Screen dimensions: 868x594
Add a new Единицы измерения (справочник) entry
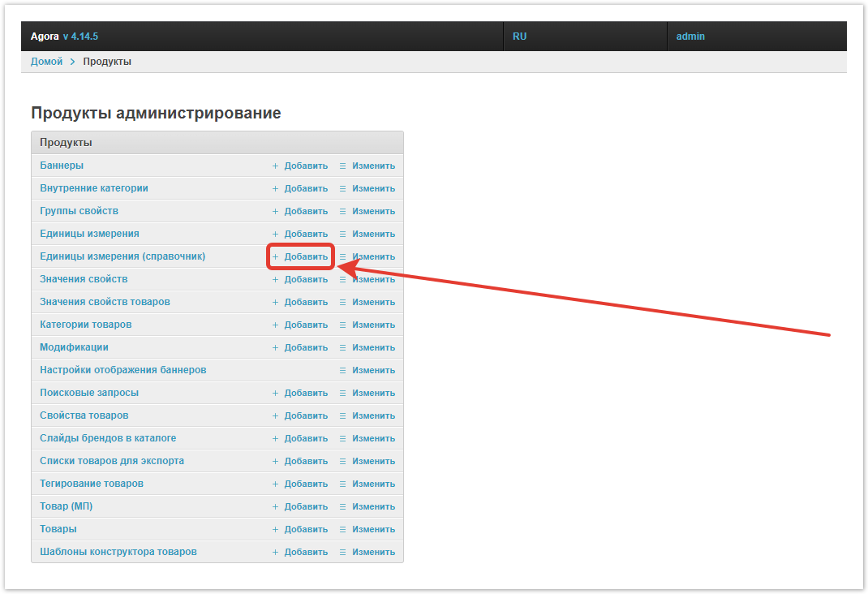coord(305,256)
